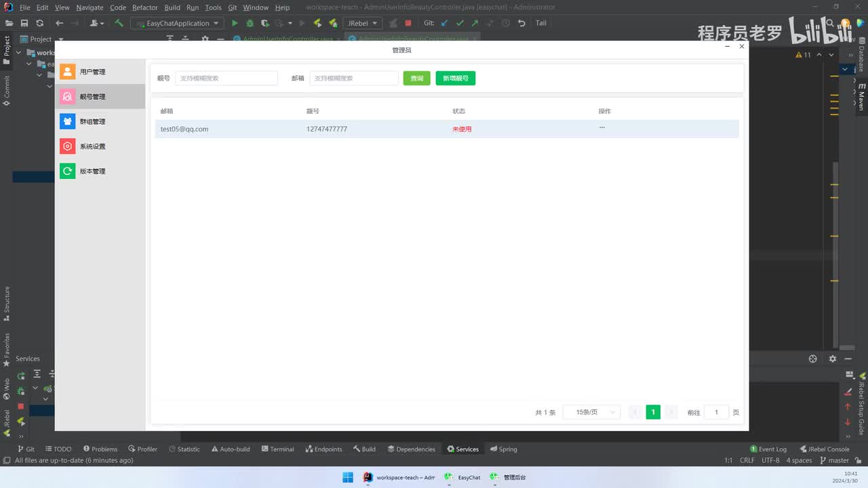The width and height of the screenshot is (868, 488).
Task: Click the Git Update Project arrow icon
Action: [445, 23]
